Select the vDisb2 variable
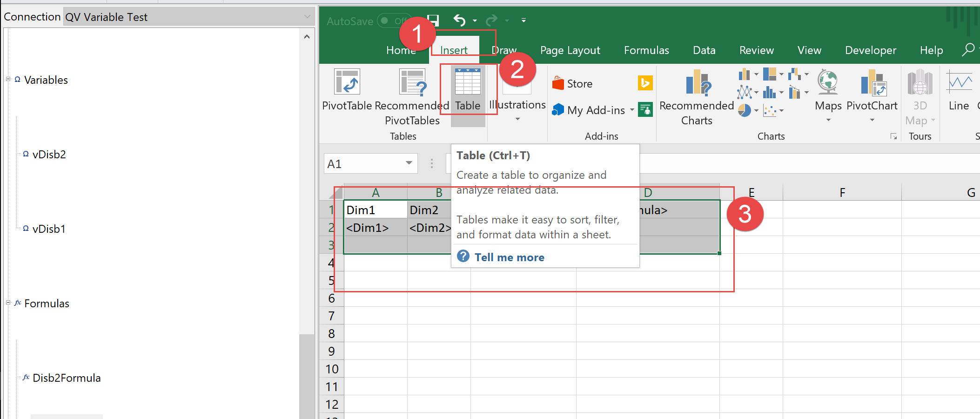 click(x=49, y=155)
